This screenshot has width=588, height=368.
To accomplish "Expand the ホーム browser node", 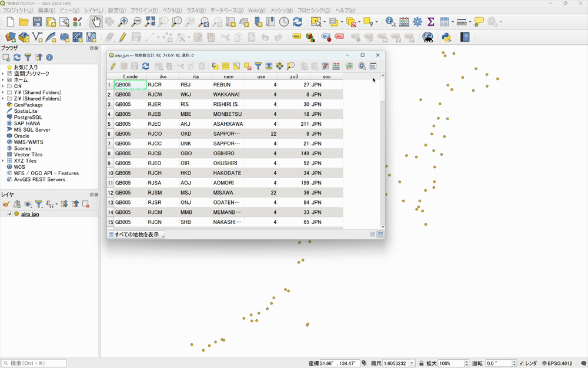I will [x=3, y=80].
